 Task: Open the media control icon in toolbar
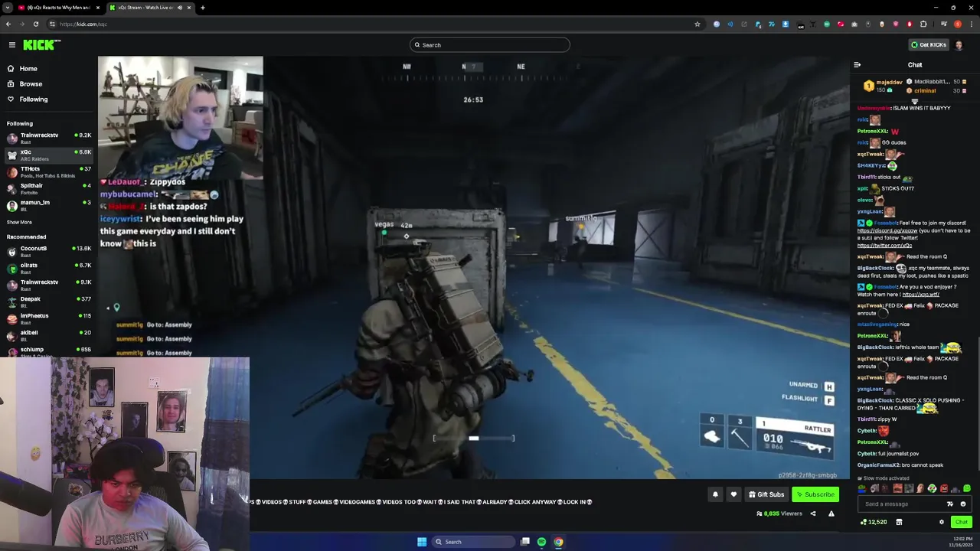942,24
